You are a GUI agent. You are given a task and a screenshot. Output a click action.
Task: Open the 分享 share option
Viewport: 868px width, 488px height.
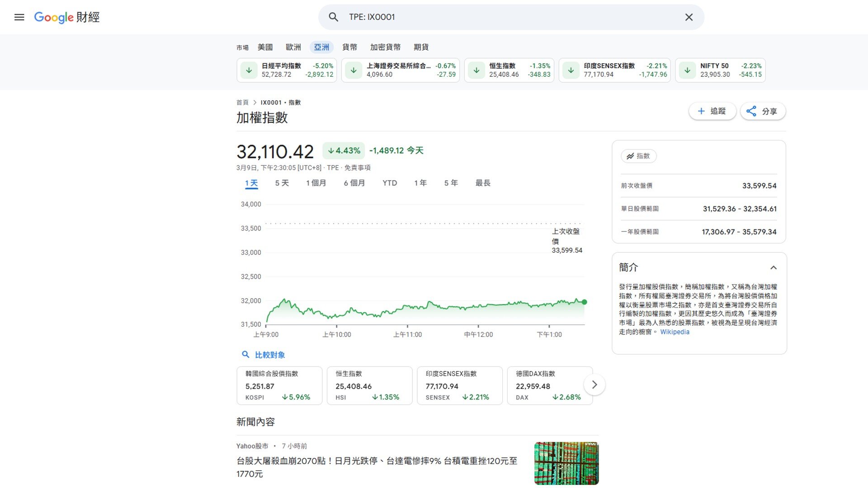click(x=763, y=111)
